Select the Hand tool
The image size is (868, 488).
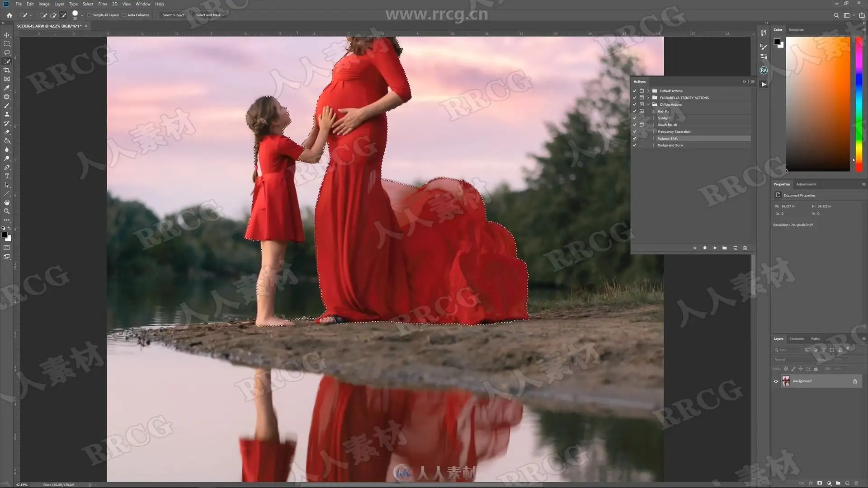[7, 202]
